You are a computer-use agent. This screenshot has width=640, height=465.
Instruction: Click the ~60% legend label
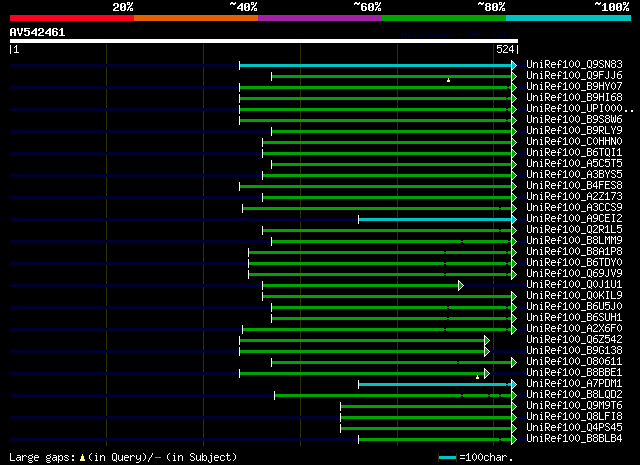[368, 7]
